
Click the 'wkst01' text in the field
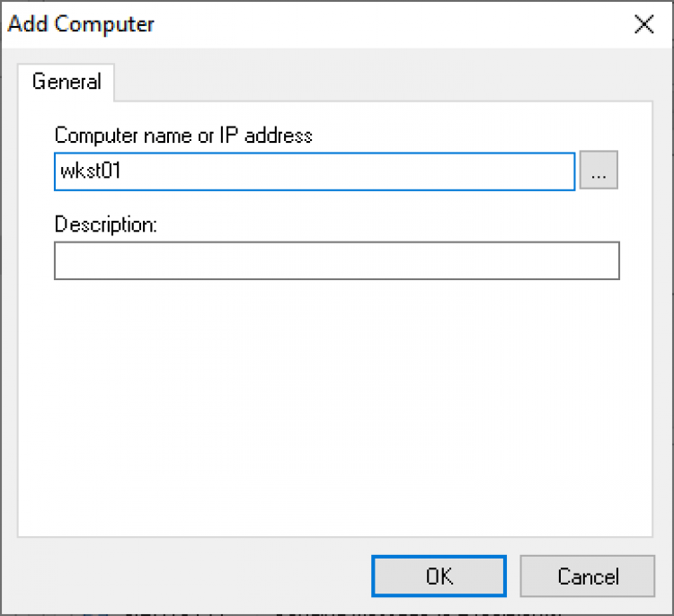coord(91,172)
